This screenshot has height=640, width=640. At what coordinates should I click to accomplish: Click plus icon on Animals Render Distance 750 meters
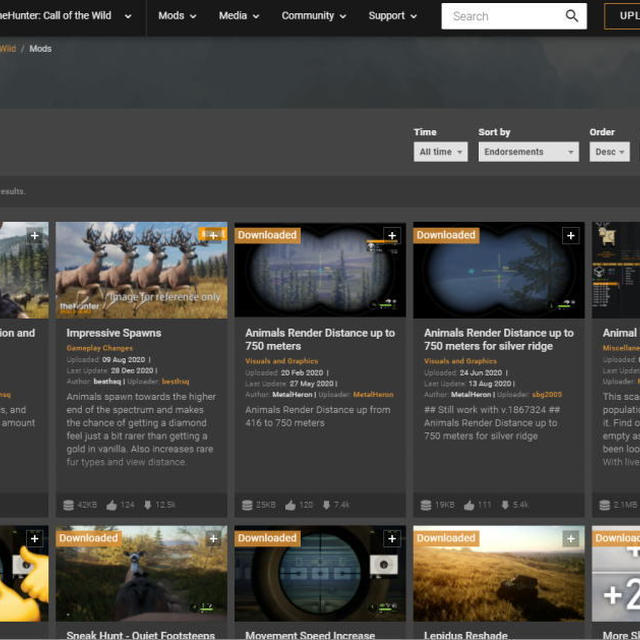[x=392, y=235]
